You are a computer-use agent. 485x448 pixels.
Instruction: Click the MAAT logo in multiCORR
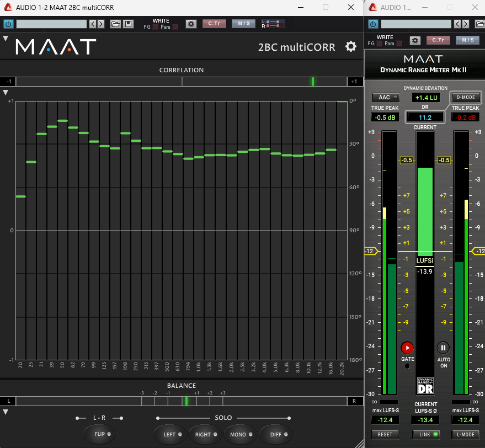(56, 47)
